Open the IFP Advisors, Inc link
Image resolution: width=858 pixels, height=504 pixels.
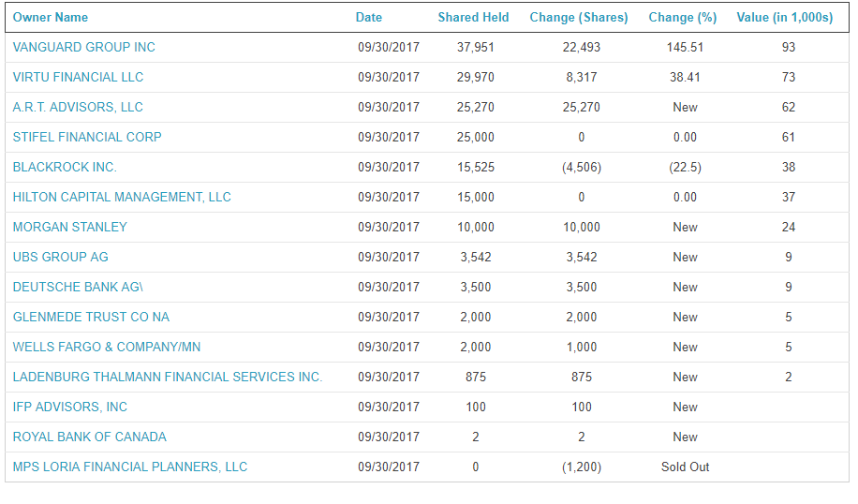[x=70, y=407]
